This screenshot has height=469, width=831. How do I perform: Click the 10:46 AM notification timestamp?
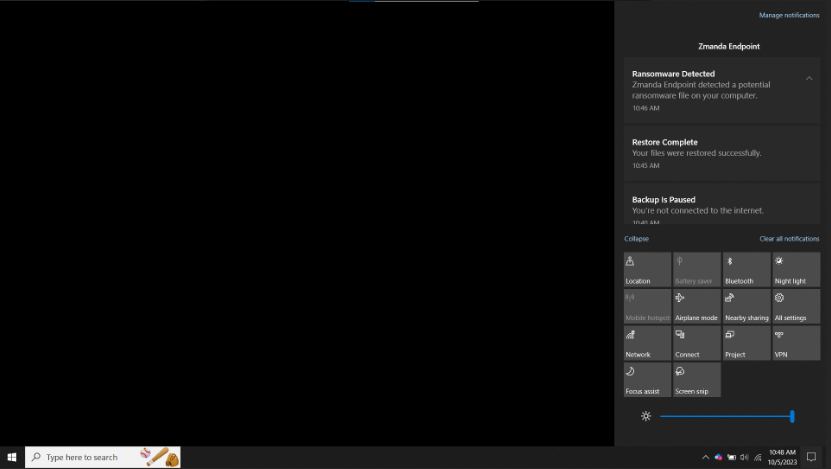tap(646, 108)
